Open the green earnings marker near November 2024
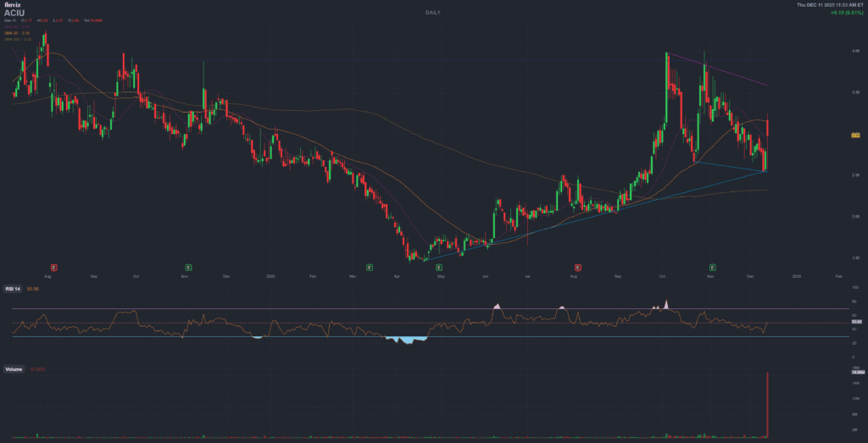868x443 pixels. point(188,267)
